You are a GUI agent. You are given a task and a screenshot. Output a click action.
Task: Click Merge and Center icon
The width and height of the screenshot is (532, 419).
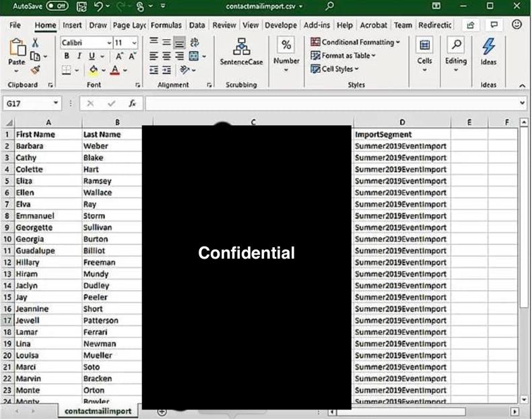[194, 56]
